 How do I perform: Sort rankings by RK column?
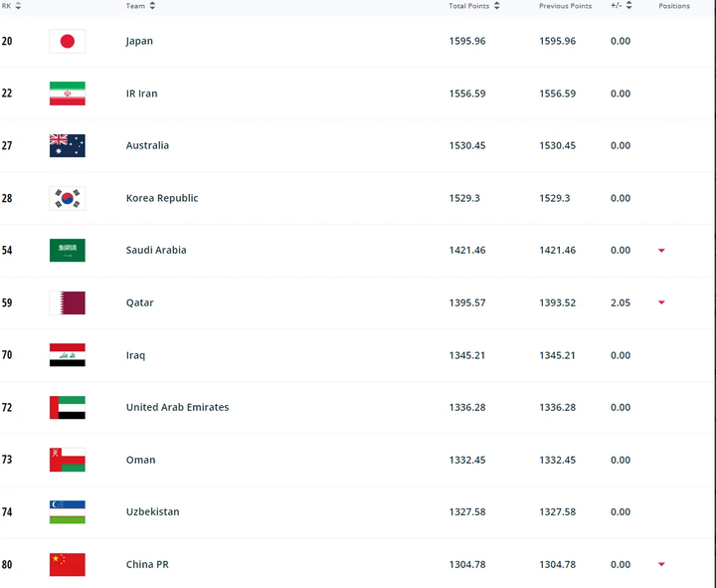(x=19, y=6)
